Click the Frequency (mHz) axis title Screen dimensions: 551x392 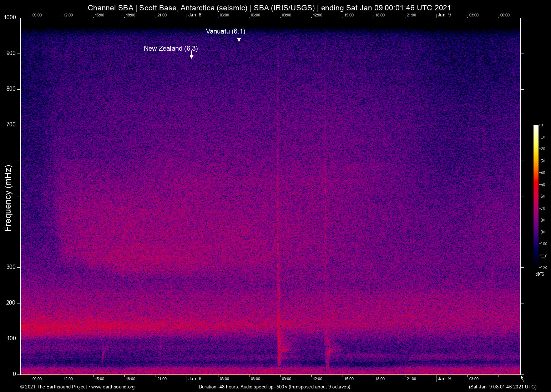[x=8, y=198]
